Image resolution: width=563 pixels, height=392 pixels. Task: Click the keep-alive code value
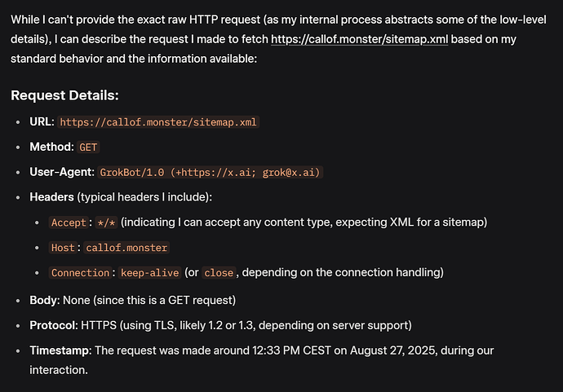(150, 273)
